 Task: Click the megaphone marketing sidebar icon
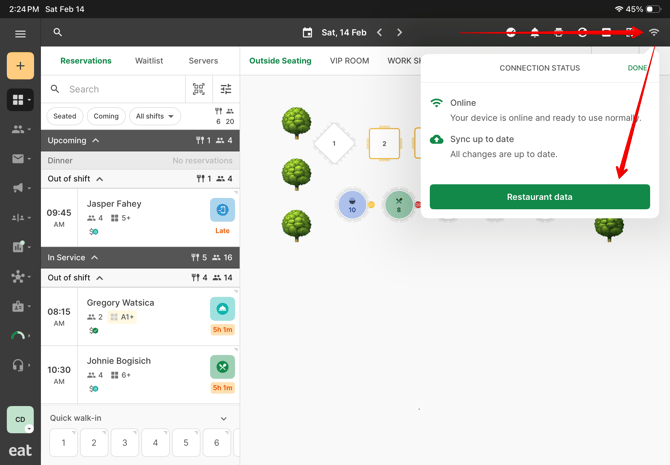18,188
